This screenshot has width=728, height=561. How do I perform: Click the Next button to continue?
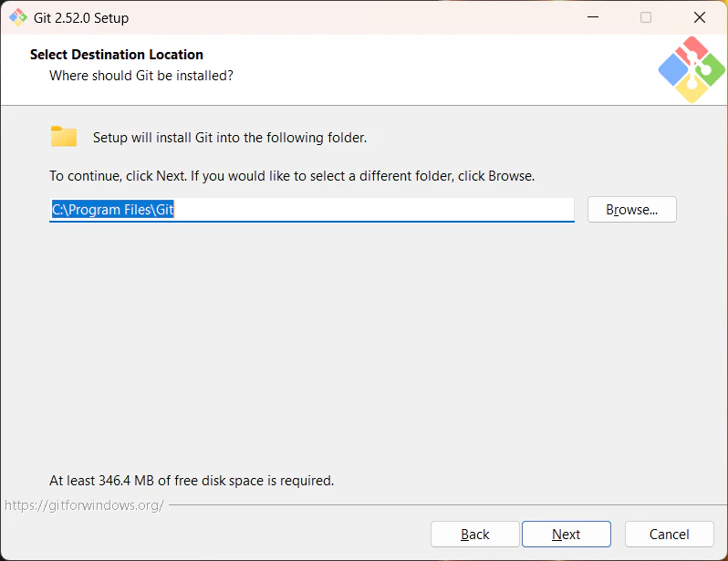pos(566,534)
